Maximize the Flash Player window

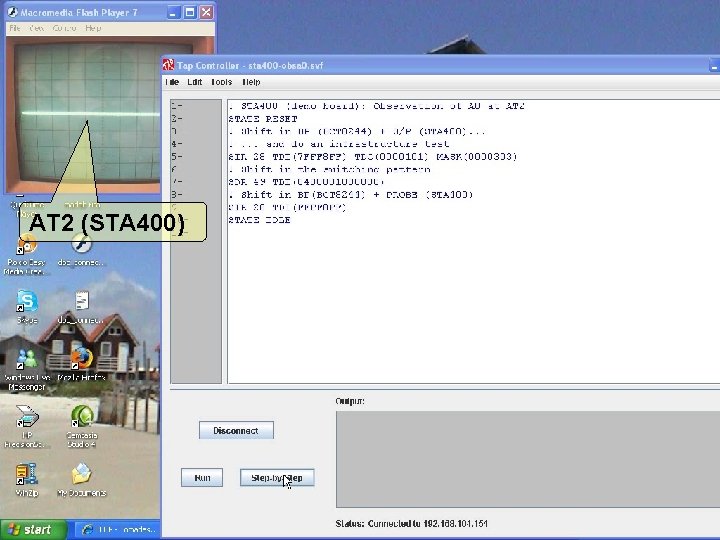190,12
